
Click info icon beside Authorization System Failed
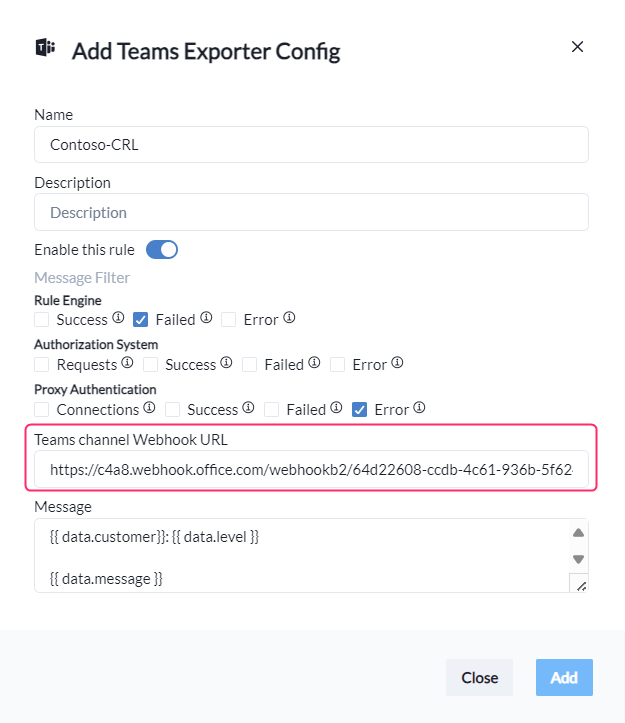coord(314,364)
